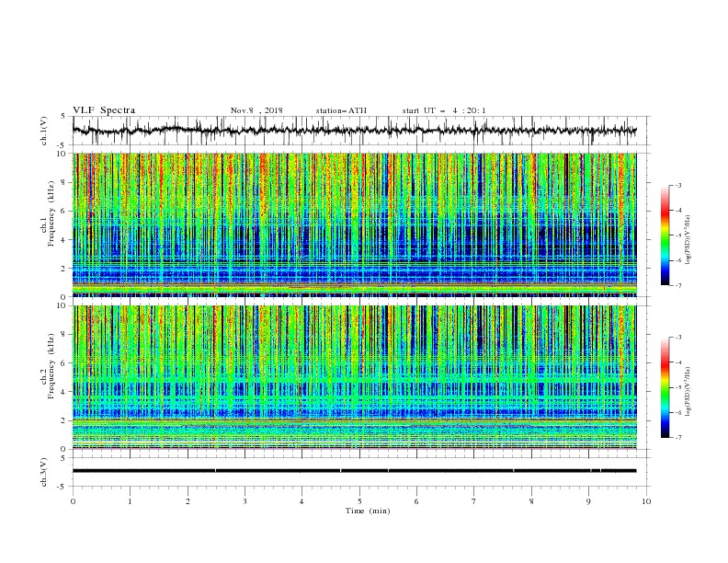Viewport: 728px width, 563px height.
Task: Click the "5" volt tick on ch.1(V) axis
Action: (63, 117)
